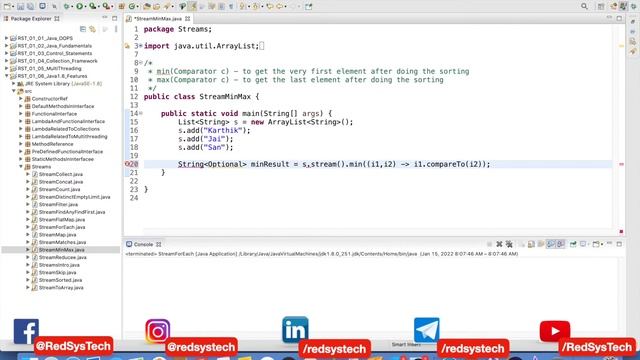Click the class name StreamMinMax on line 12

[225, 97]
